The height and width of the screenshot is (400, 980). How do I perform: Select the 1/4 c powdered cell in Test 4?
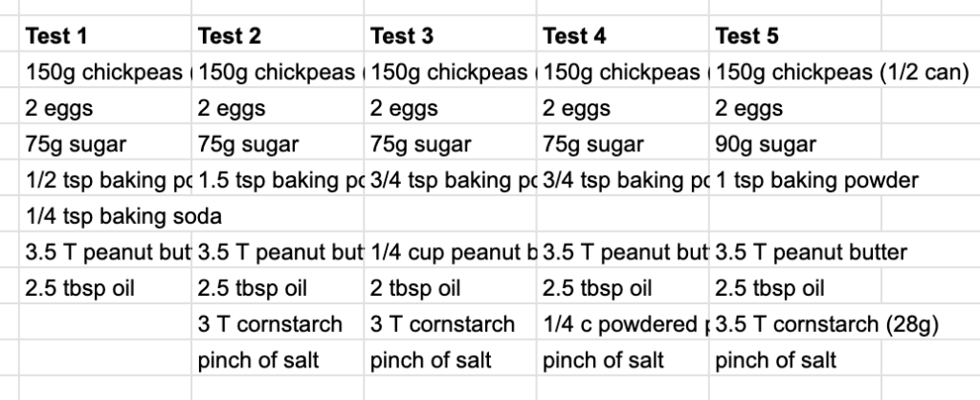click(624, 324)
